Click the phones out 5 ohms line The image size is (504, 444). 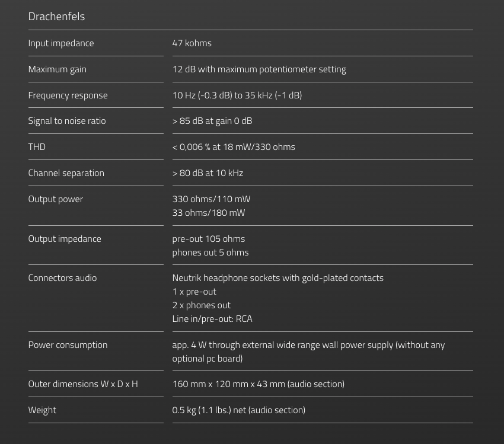click(x=210, y=253)
